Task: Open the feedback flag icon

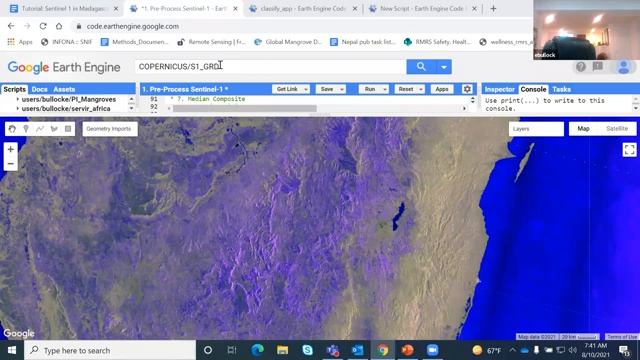Action: coord(598,67)
